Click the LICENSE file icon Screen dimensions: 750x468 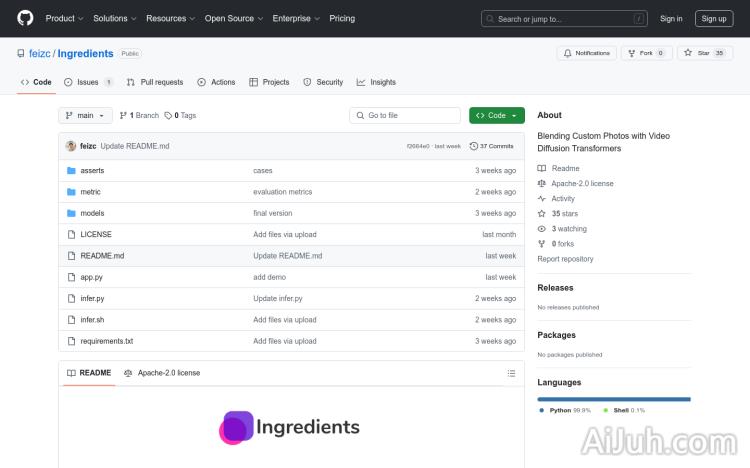pos(71,234)
